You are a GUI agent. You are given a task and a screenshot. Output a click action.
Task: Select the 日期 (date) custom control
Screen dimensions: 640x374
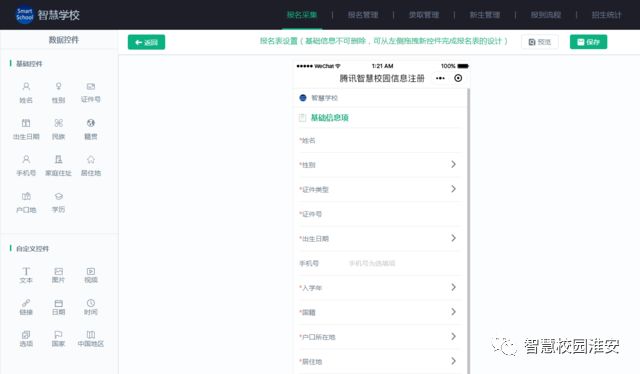click(x=58, y=307)
